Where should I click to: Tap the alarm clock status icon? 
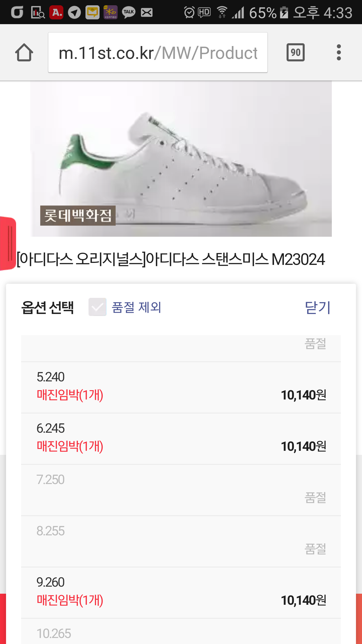tap(189, 12)
